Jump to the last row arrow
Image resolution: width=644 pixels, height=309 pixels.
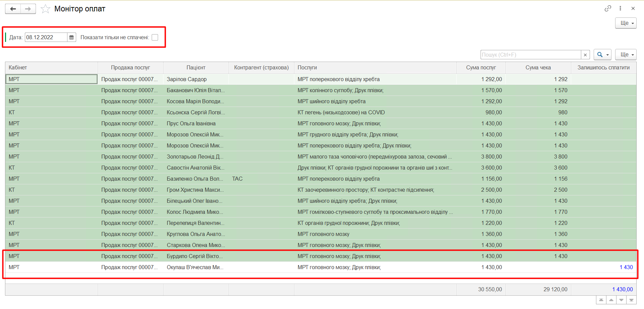pos(631,300)
